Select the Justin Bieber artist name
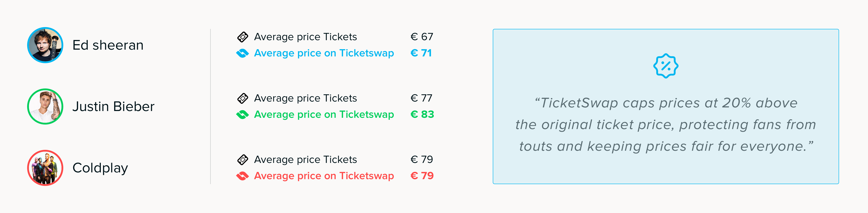The image size is (868, 213). pyautogui.click(x=113, y=106)
